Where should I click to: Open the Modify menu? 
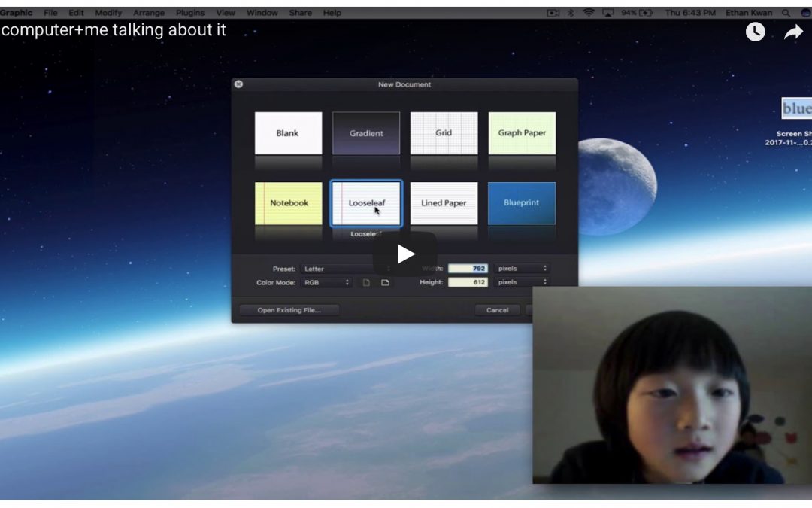(x=108, y=13)
